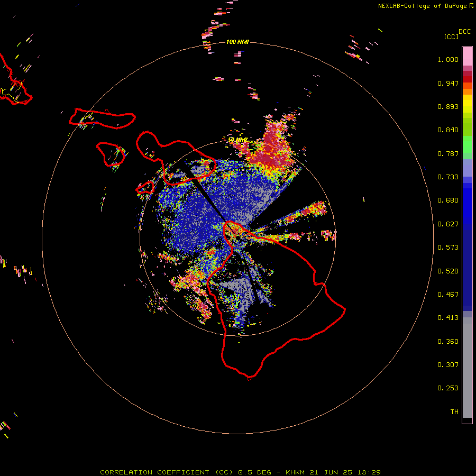Click the Lanai island outline
The height and width of the screenshot is (476, 476).
(x=111, y=154)
